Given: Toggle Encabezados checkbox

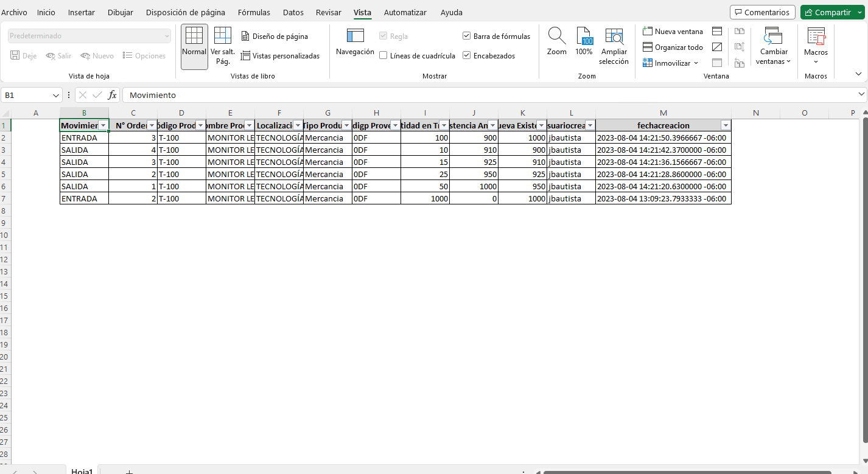Looking at the screenshot, I should click(466, 55).
